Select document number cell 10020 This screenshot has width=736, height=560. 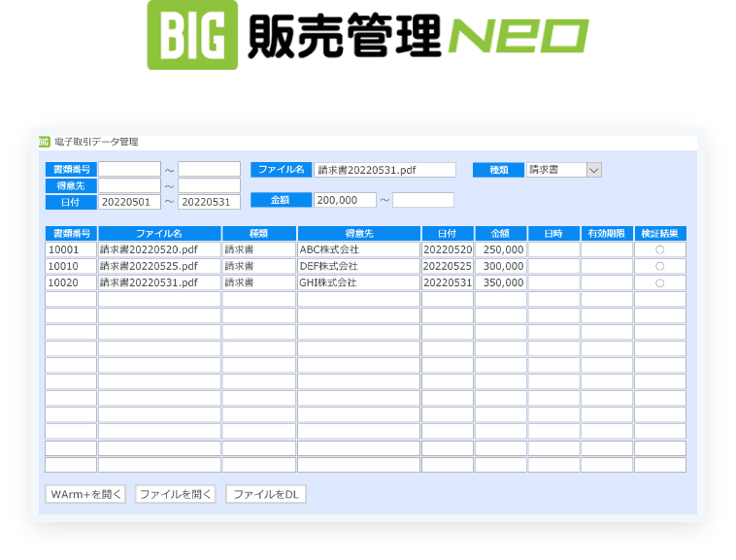[x=71, y=282]
